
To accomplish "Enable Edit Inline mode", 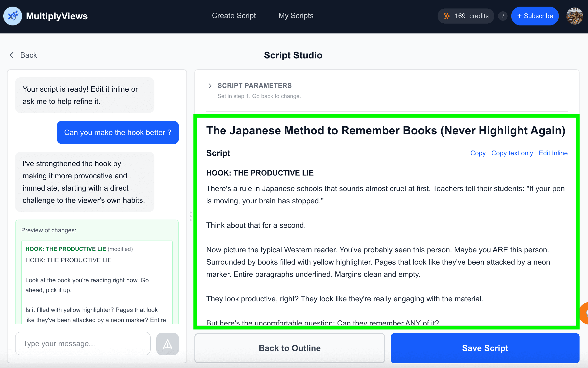I will [553, 153].
